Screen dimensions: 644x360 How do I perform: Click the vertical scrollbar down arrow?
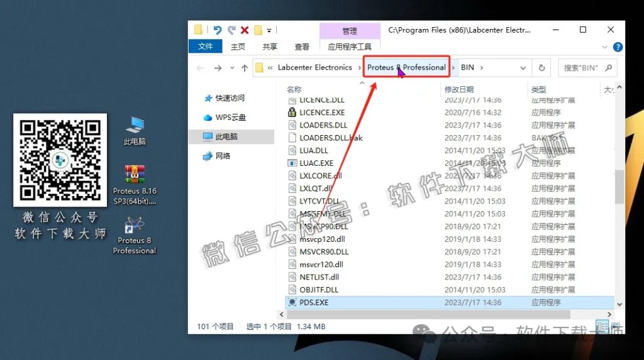619,304
